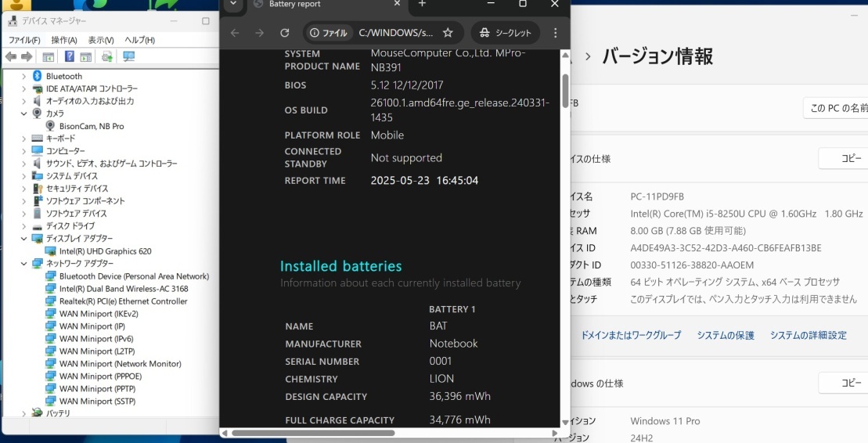Open the ヘルプ(H) menu
The height and width of the screenshot is (443, 868).
139,40
